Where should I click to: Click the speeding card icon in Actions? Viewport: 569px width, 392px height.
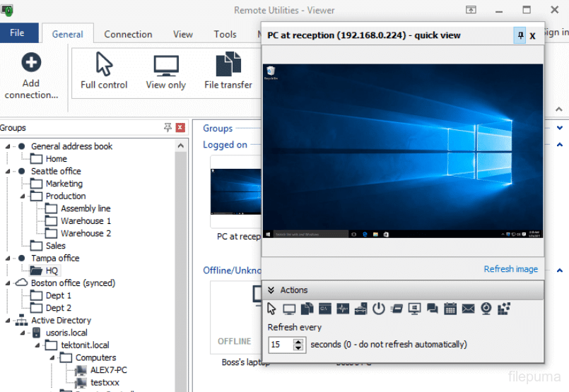[397, 309]
